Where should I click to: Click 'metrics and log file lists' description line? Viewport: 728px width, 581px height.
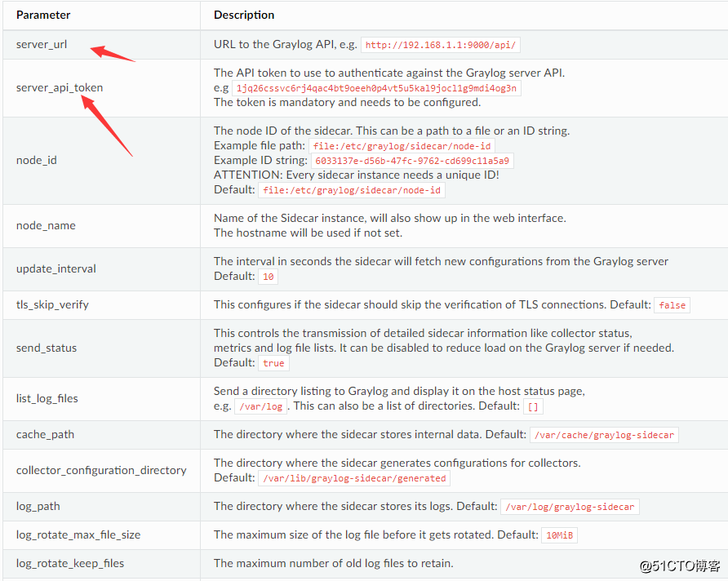444,348
